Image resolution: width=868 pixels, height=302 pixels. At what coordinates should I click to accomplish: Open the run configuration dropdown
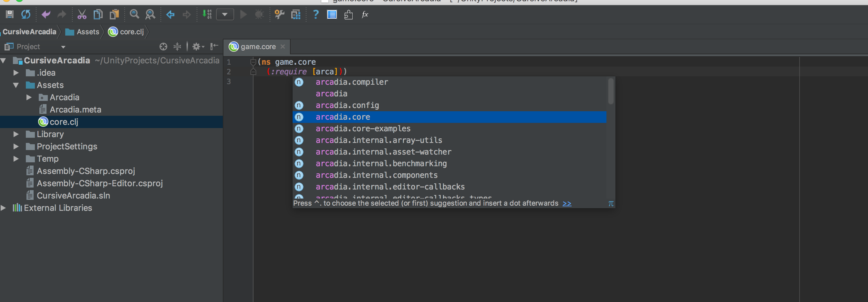click(225, 15)
